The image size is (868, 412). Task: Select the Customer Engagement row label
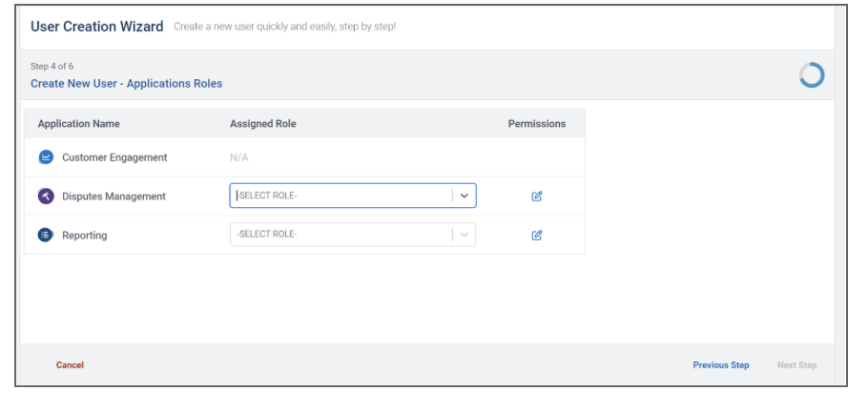tap(114, 157)
